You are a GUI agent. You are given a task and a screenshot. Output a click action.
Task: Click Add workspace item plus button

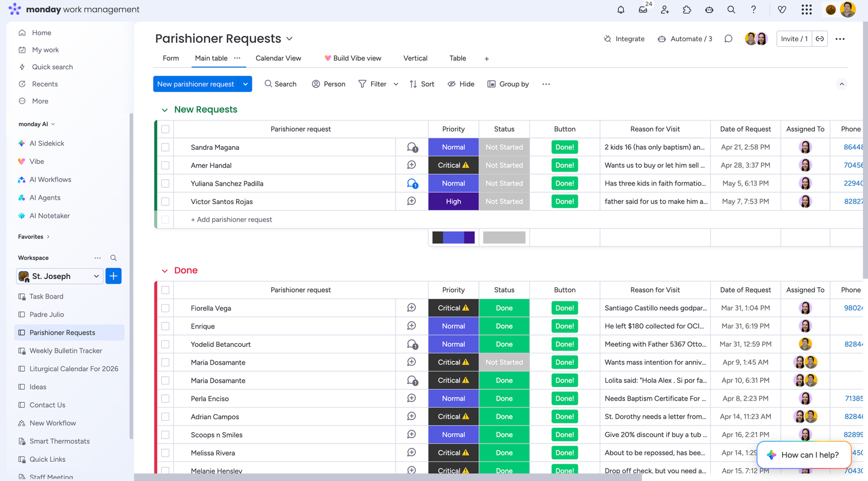(x=113, y=276)
